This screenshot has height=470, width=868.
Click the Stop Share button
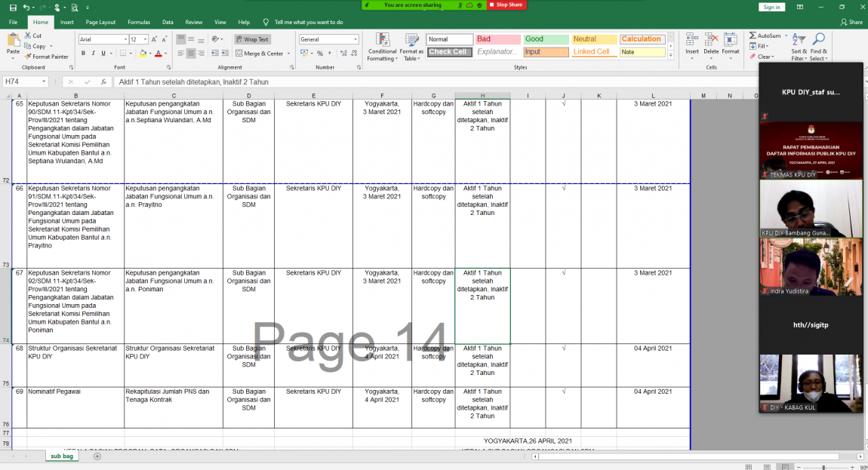pyautogui.click(x=506, y=5)
